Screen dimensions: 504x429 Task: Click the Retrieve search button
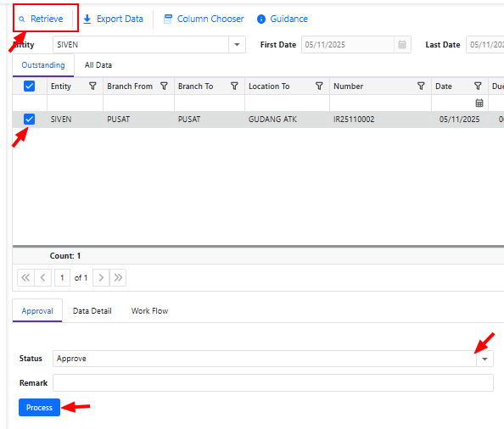[x=41, y=19]
